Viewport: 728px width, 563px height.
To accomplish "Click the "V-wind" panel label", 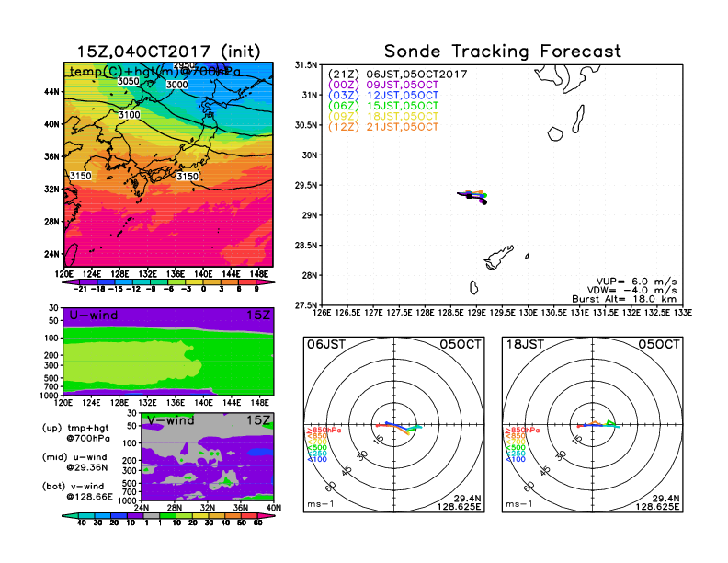I will [x=170, y=420].
